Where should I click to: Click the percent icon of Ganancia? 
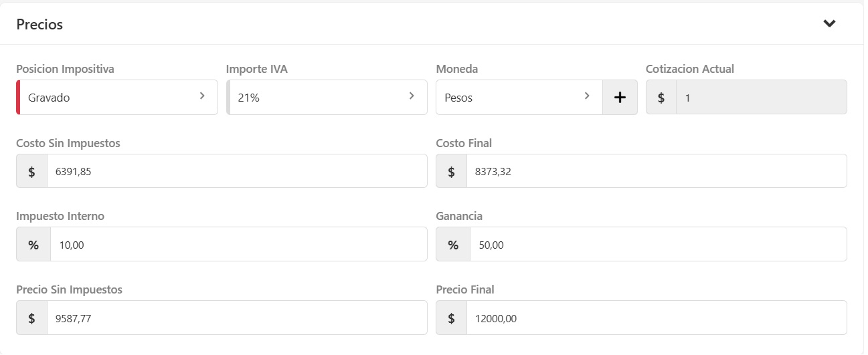453,245
